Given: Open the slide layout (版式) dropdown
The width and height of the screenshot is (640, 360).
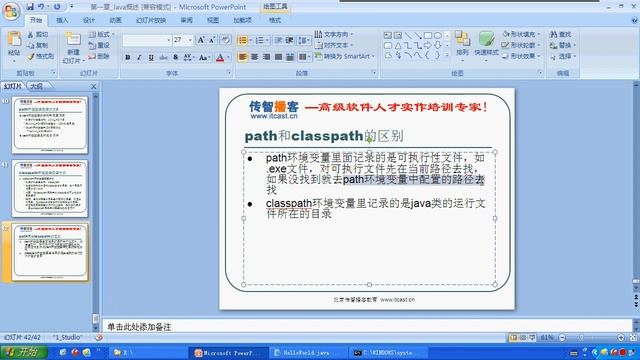Looking at the screenshot, I should click(102, 34).
